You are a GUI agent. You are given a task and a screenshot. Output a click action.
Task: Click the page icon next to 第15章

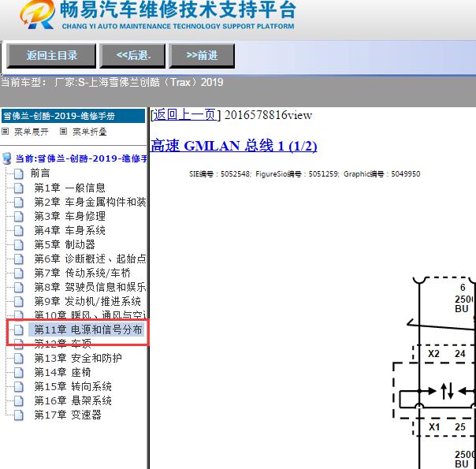click(x=18, y=387)
